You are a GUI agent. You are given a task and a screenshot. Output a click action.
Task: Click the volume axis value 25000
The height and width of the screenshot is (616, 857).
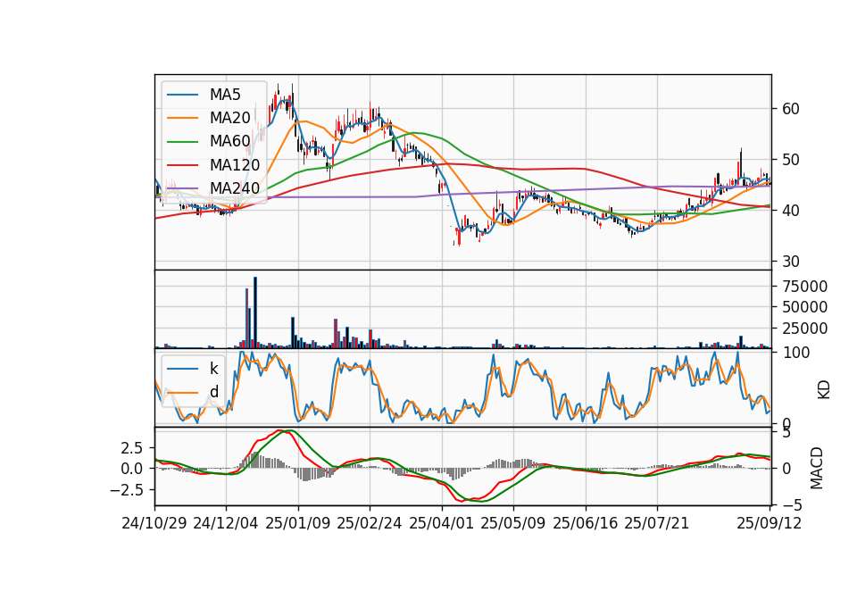tap(804, 329)
